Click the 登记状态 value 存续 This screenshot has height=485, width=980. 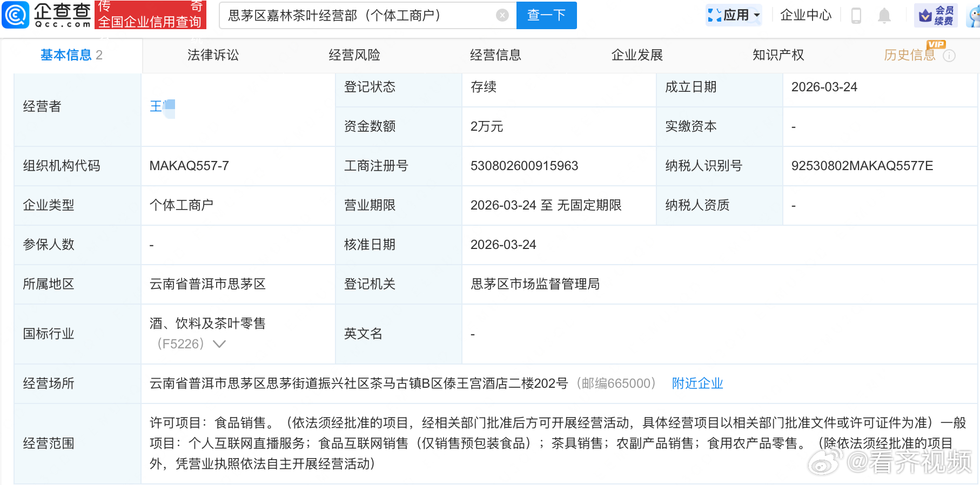484,87
